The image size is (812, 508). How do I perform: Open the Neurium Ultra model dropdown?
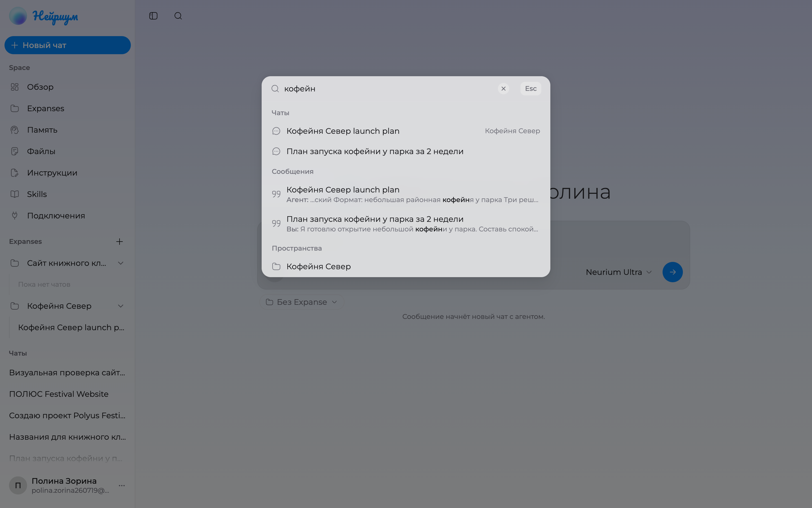[x=619, y=272]
